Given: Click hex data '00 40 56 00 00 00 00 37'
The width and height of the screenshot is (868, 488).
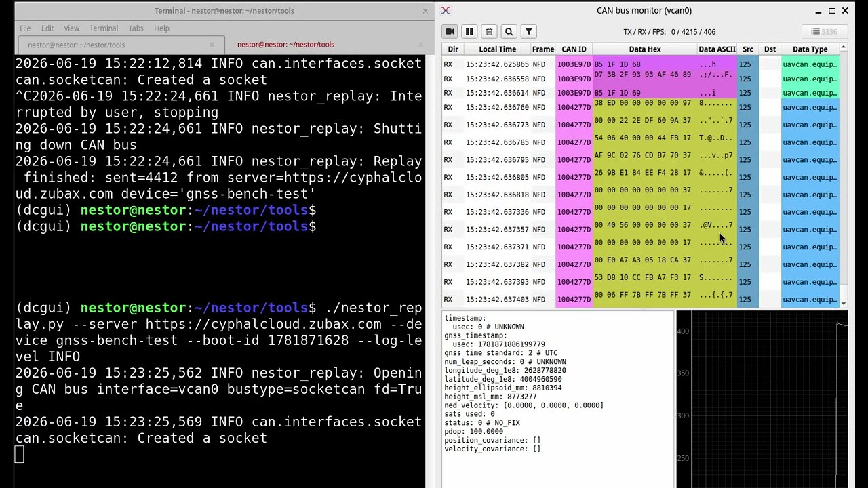Looking at the screenshot, I should [x=643, y=225].
